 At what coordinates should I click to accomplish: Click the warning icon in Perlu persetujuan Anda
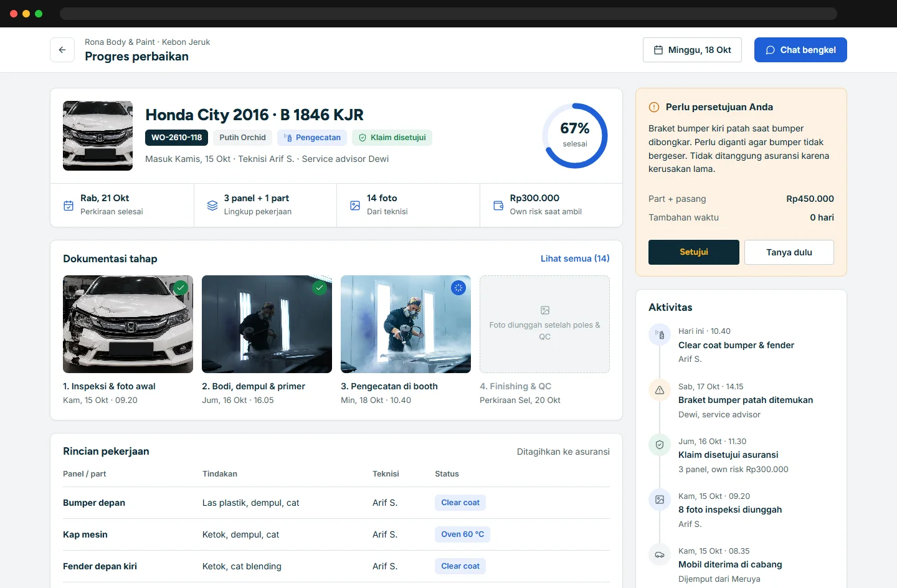pyautogui.click(x=654, y=107)
